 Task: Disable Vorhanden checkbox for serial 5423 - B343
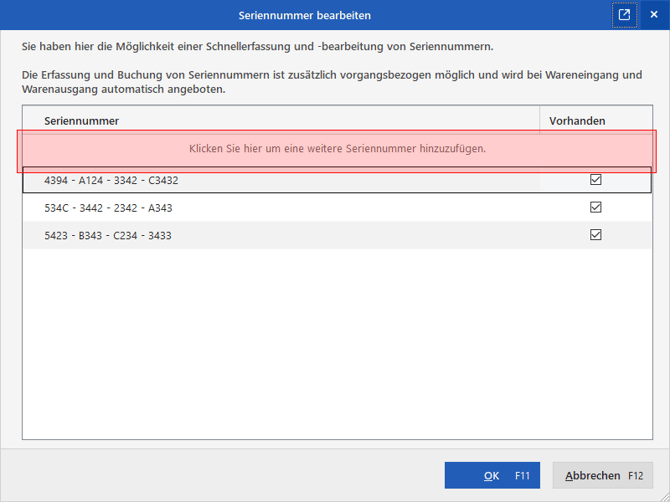pyautogui.click(x=596, y=235)
